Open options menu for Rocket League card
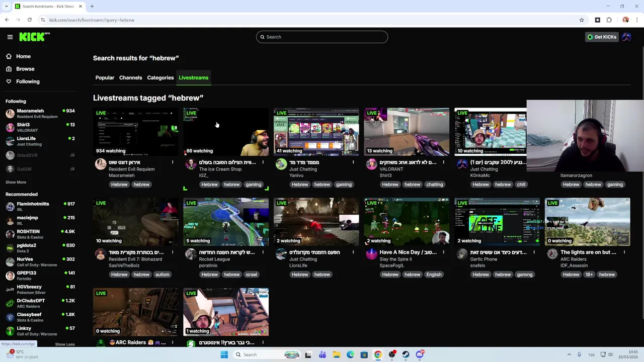The height and width of the screenshot is (362, 644). coord(263,252)
